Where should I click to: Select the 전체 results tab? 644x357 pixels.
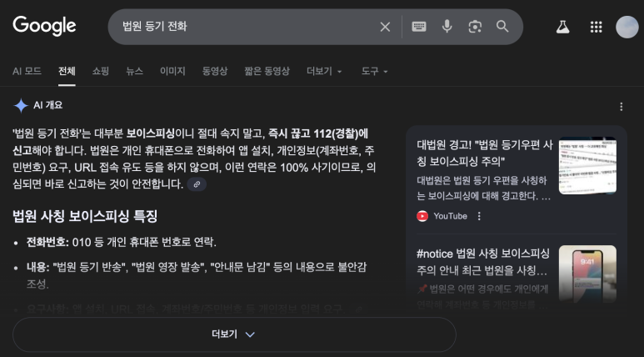point(67,71)
